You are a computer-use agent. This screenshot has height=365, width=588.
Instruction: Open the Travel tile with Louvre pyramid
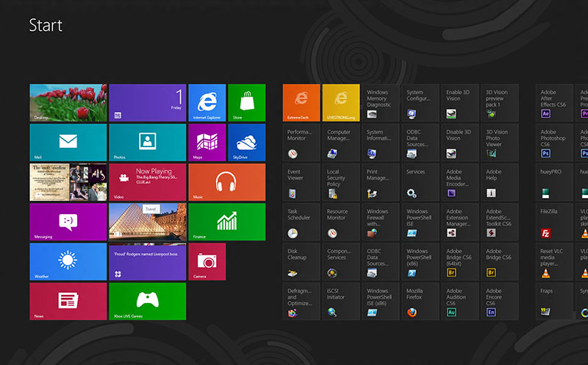[x=148, y=222]
